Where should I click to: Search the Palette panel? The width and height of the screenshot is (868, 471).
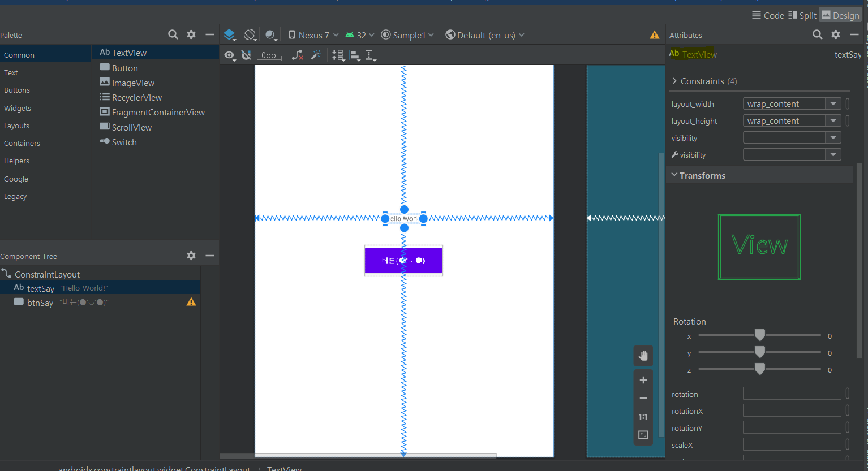[173, 34]
